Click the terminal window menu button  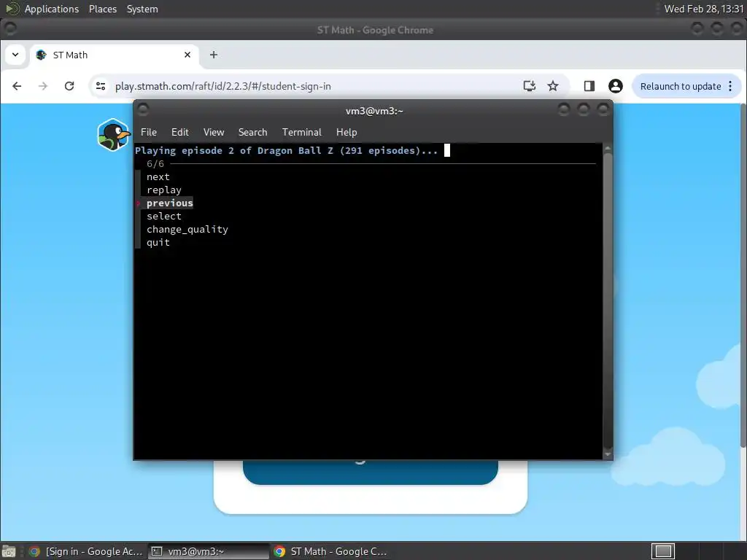point(143,110)
